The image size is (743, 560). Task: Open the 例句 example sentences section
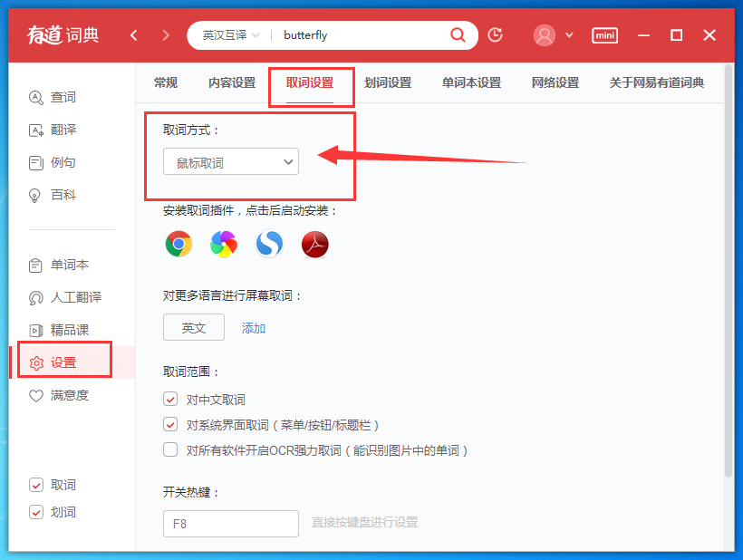pyautogui.click(x=60, y=161)
